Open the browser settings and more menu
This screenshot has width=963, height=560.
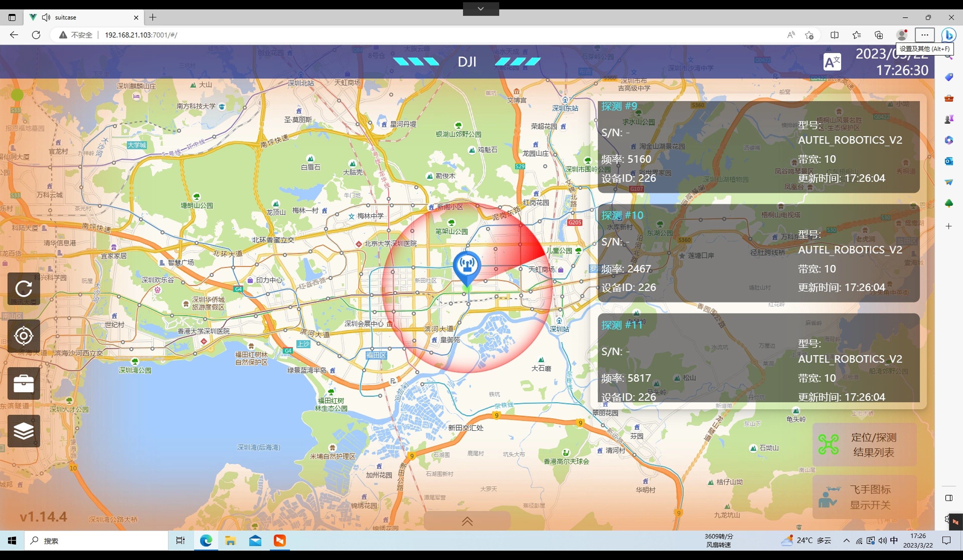coord(924,35)
